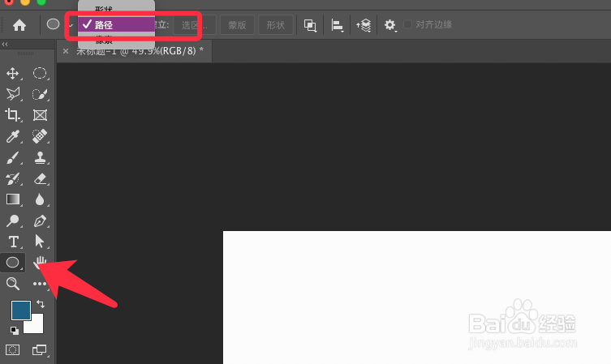This screenshot has width=611, height=364.
Task: Open the Edit Toolbar three-dots menu
Action: (x=40, y=284)
